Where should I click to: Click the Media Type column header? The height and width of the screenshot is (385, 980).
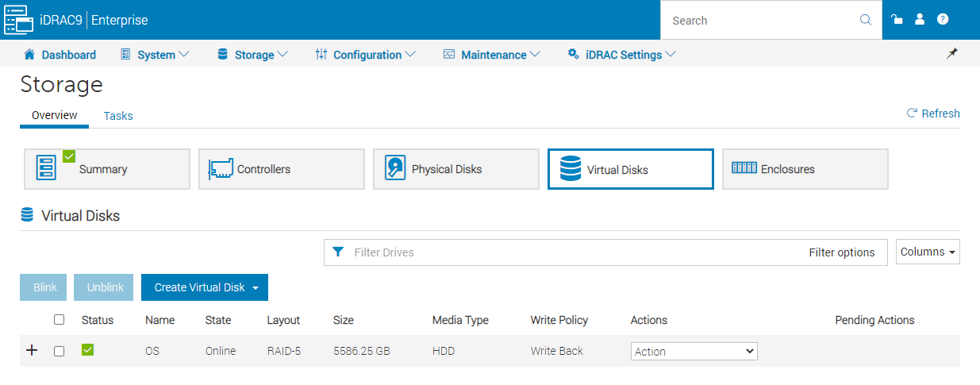pos(460,320)
